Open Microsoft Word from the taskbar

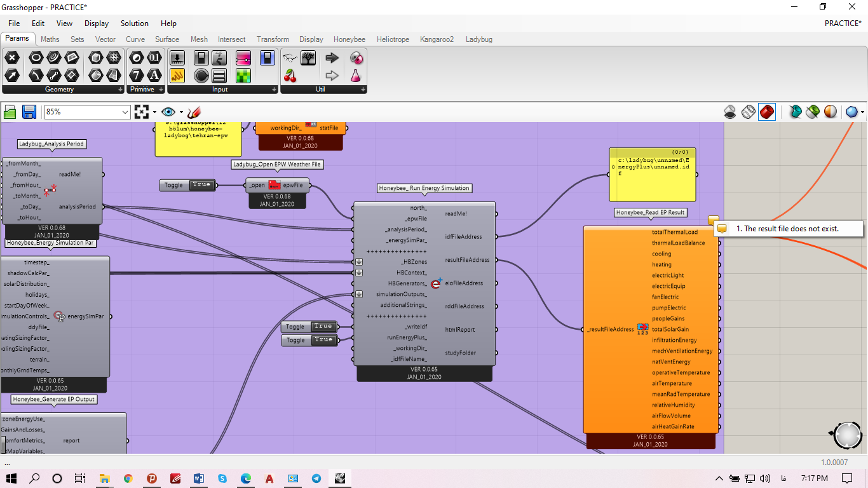[198, 478]
